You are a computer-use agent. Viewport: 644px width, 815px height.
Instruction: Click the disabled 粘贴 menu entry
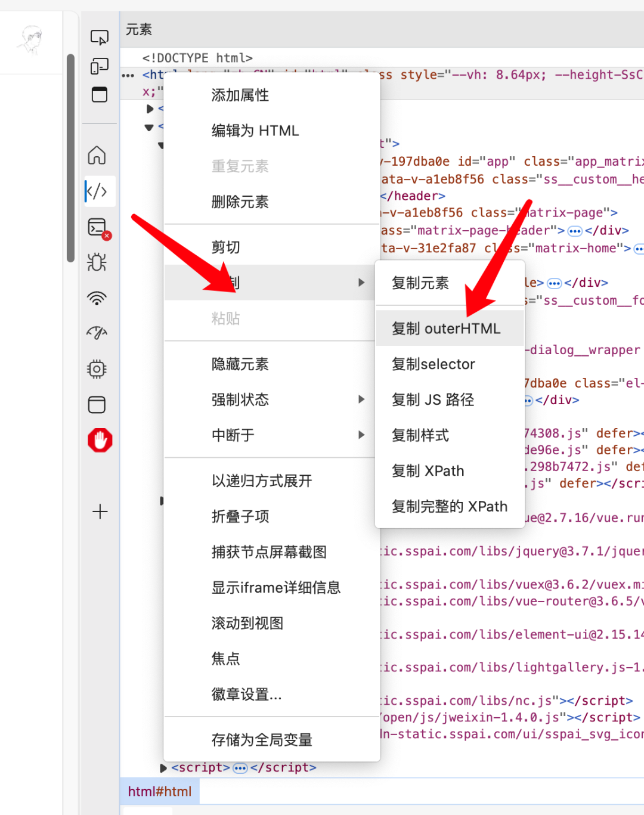272,318
